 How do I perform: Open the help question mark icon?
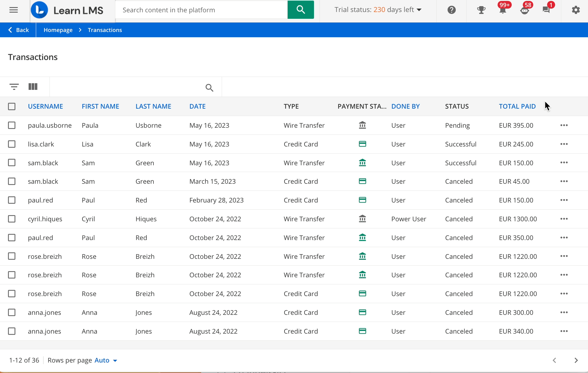pyautogui.click(x=451, y=10)
